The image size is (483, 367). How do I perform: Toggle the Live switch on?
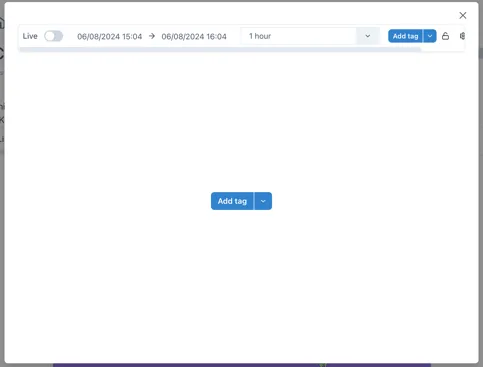(54, 36)
